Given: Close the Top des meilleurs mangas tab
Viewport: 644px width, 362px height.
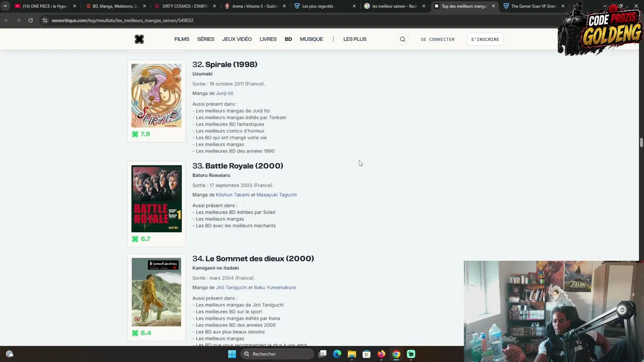Looking at the screenshot, I should click(x=493, y=6).
